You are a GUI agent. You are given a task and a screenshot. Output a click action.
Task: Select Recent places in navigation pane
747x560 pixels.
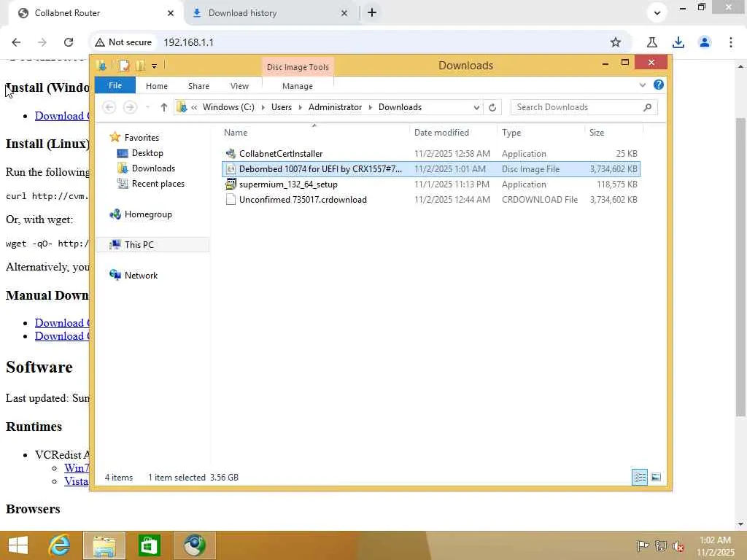(158, 183)
